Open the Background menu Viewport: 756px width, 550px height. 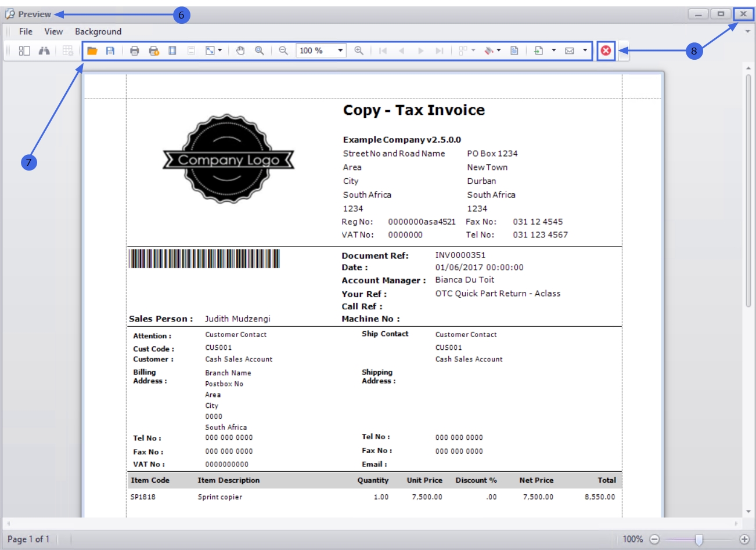[98, 31]
